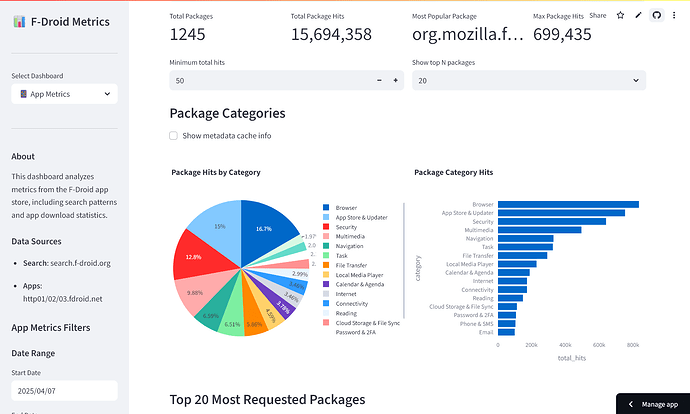Click the Share button
This screenshot has width=690, height=414.
coord(598,16)
